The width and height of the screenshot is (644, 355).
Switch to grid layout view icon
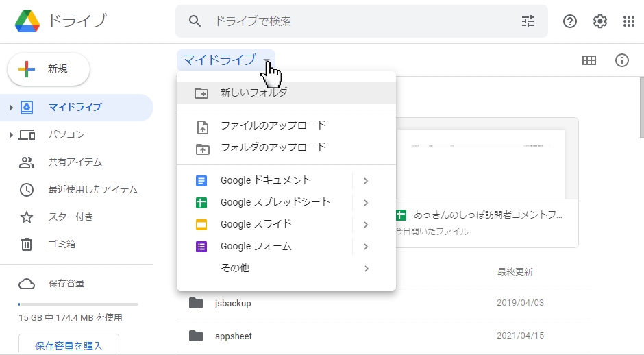pos(589,60)
